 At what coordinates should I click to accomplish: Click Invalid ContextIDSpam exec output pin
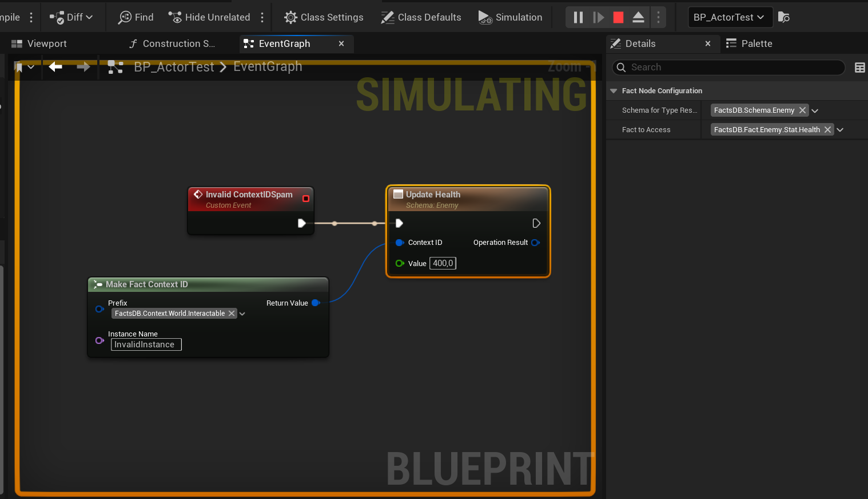(301, 223)
